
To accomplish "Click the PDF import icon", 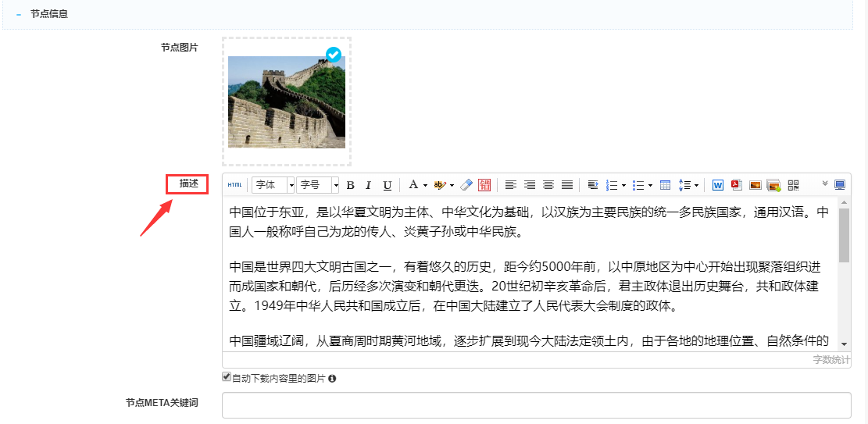I will pos(736,185).
